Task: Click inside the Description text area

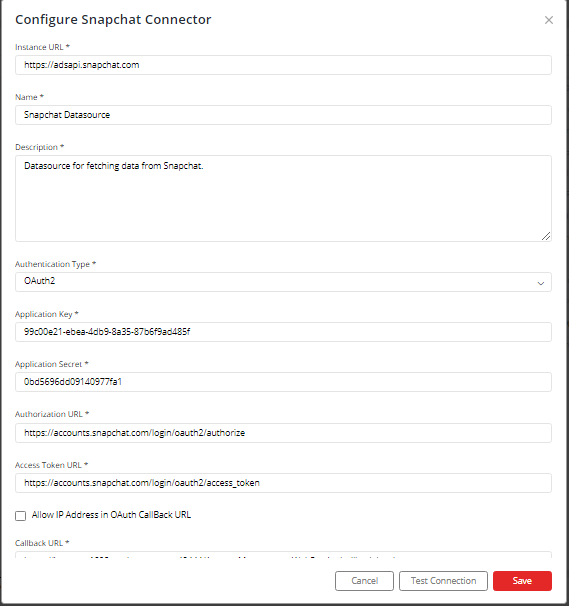Action: [x=283, y=199]
